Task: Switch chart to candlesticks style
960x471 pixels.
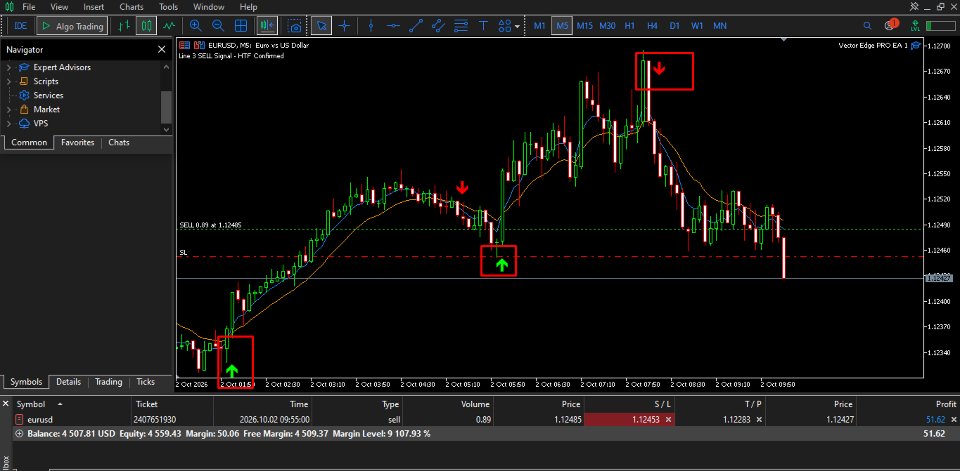Action: tap(146, 26)
